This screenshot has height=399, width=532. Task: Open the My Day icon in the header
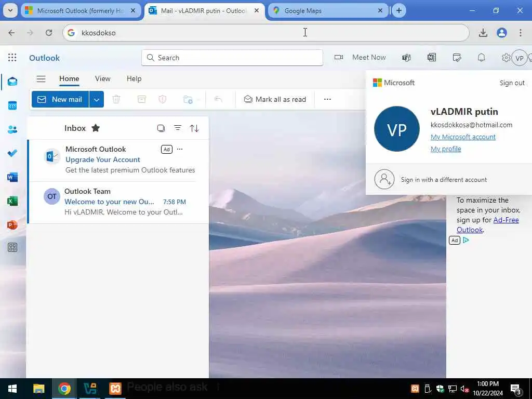pyautogui.click(x=457, y=58)
